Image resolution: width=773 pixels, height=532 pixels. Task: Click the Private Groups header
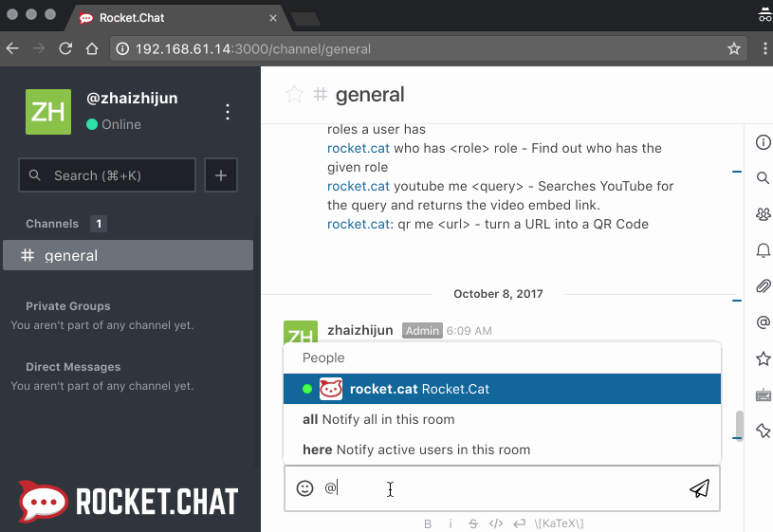(x=68, y=306)
